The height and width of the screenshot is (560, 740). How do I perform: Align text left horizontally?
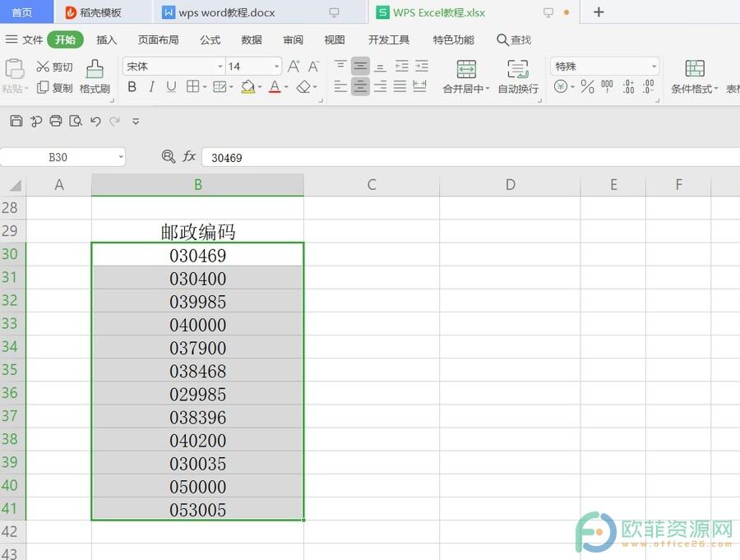pyautogui.click(x=340, y=86)
